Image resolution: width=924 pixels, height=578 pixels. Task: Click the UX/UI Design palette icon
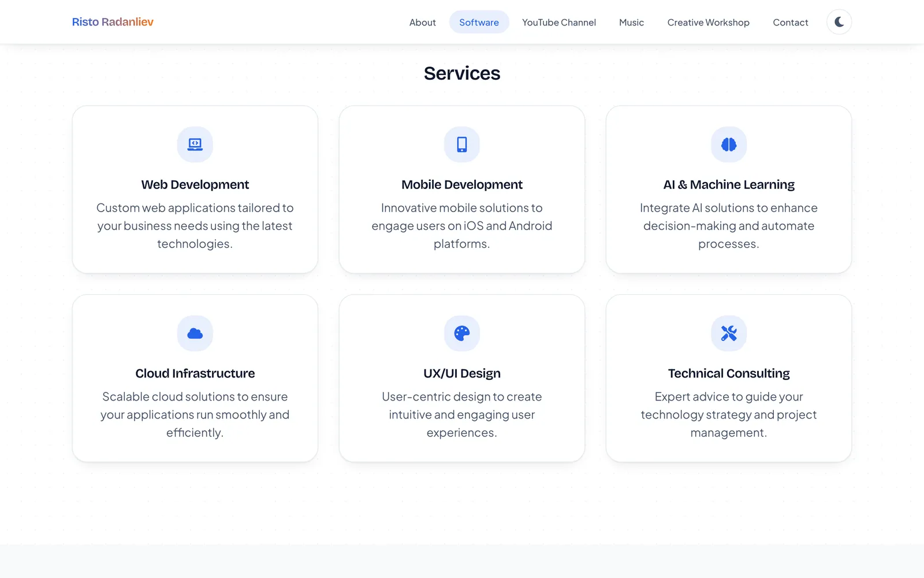(462, 334)
